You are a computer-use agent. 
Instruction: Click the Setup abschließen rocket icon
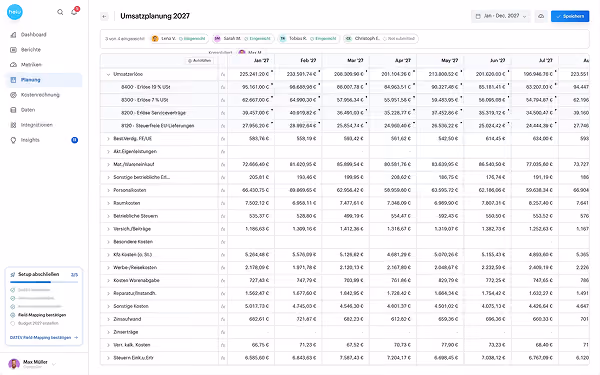point(13,275)
